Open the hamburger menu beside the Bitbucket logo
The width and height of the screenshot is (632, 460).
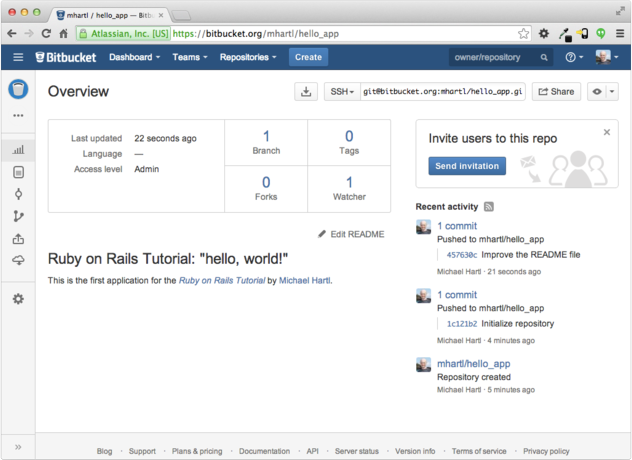point(18,57)
